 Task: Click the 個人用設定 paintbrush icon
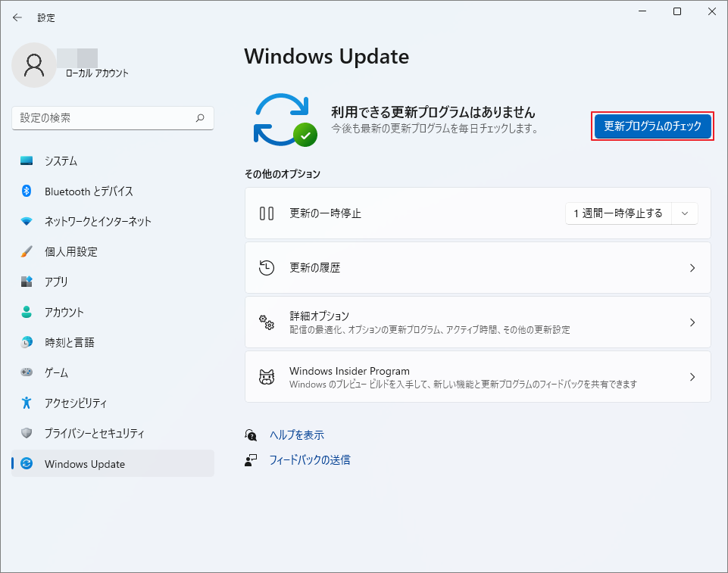(x=27, y=251)
